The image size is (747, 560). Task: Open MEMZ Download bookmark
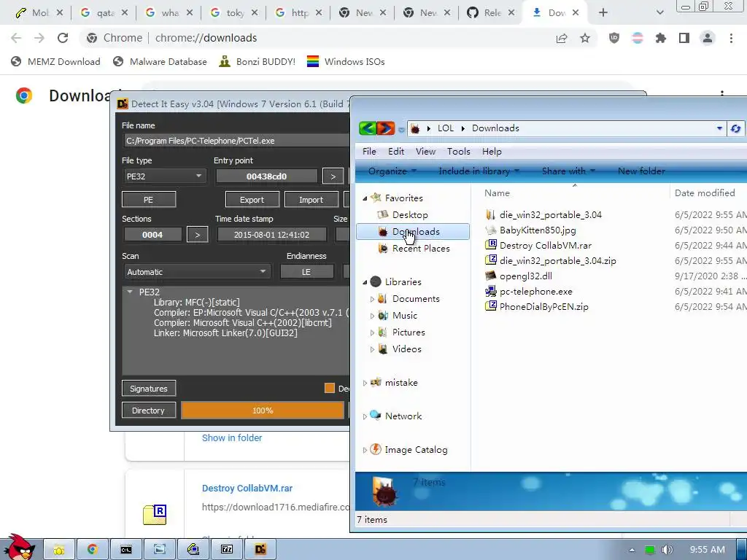[x=55, y=61]
